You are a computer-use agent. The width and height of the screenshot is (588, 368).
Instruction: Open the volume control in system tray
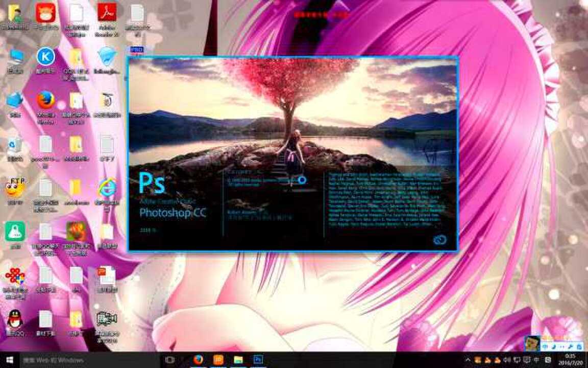[x=506, y=360]
